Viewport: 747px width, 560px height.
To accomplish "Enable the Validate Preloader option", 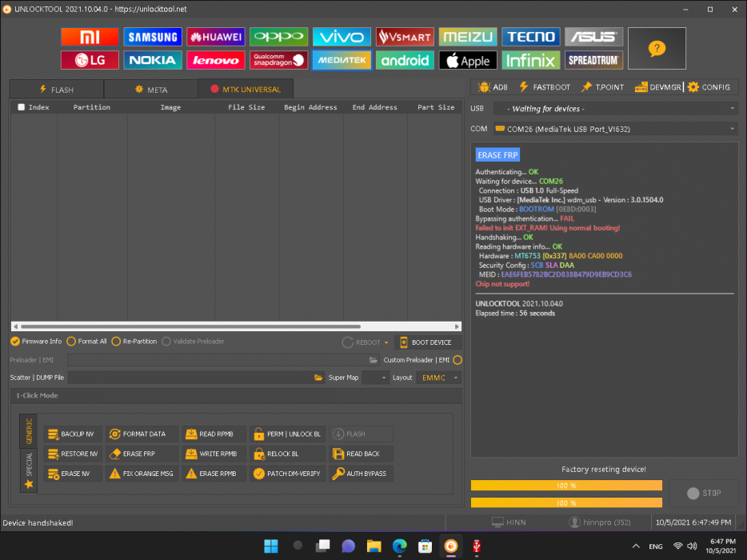I will [x=193, y=342].
